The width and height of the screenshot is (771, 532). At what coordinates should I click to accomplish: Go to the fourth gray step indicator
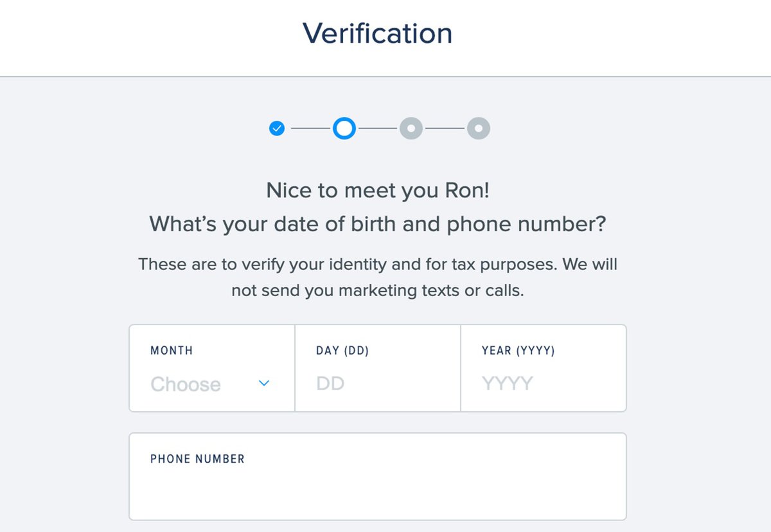click(x=479, y=129)
